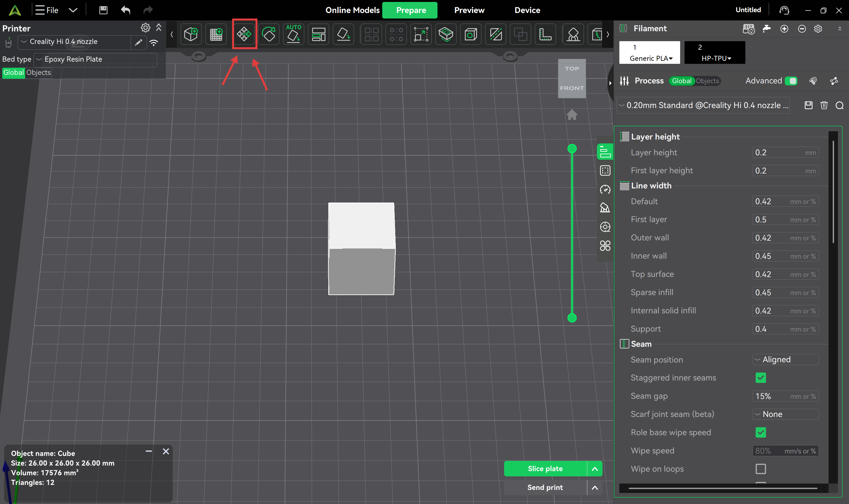Select the Lay on face tool
Image resolution: width=849 pixels, height=504 pixels.
point(343,34)
